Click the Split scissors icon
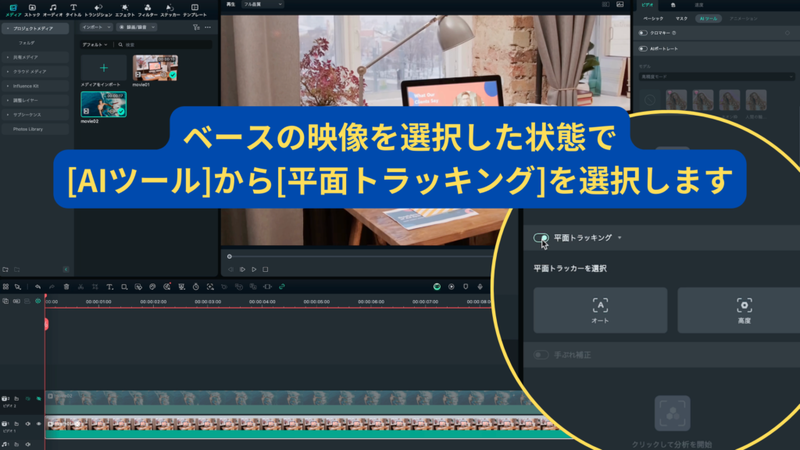This screenshot has width=800, height=450. [x=81, y=287]
